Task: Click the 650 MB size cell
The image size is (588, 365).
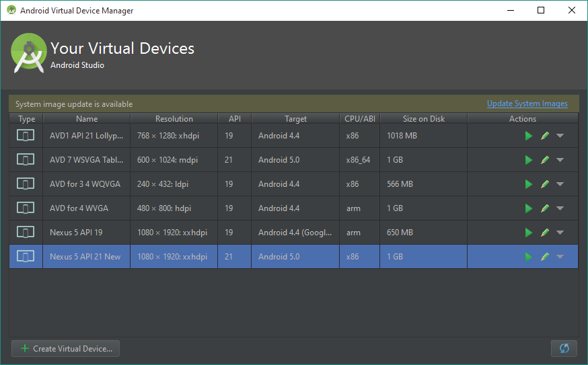Action: [424, 233]
